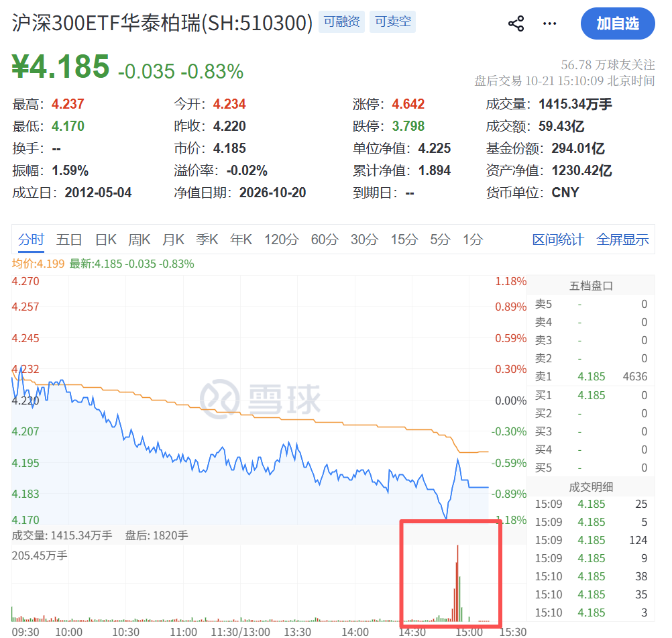Select the 30分 chart tab

[x=364, y=240]
